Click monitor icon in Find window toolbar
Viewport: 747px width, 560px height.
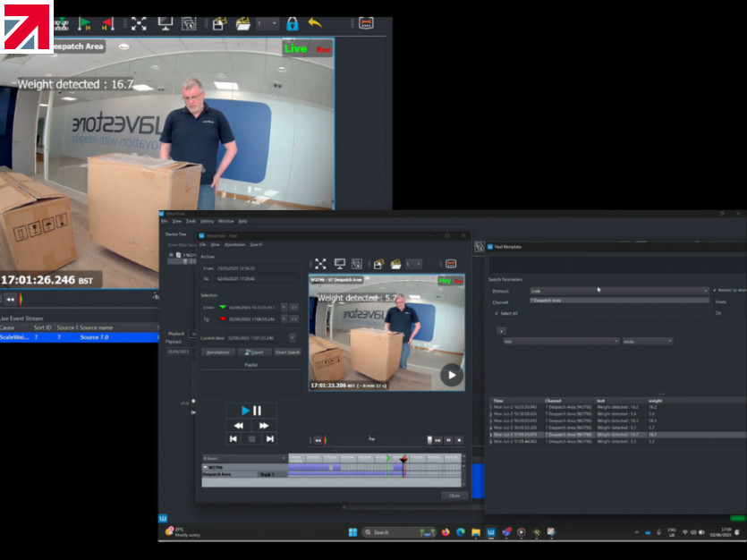[340, 264]
